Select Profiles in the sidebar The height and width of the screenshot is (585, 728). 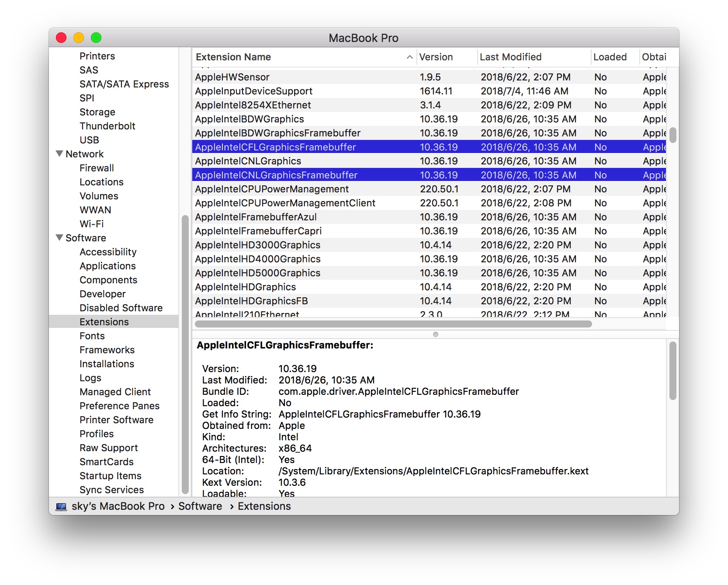tap(97, 434)
